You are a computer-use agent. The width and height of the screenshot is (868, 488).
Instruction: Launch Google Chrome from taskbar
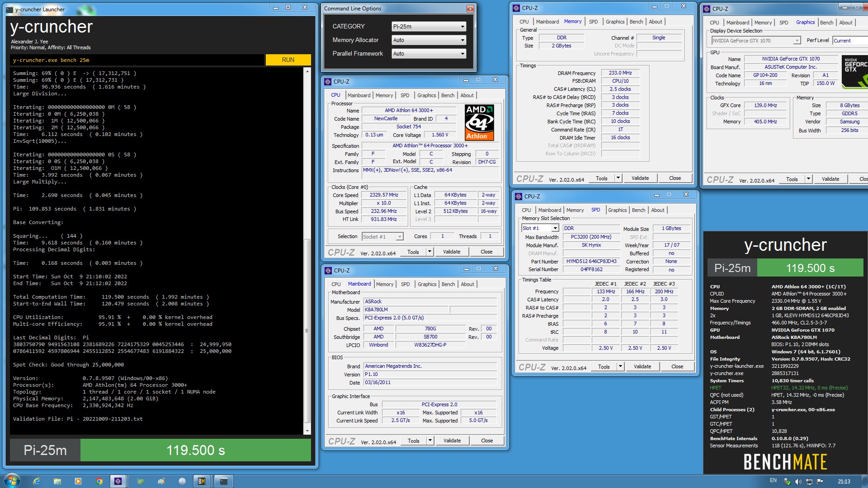click(x=99, y=481)
